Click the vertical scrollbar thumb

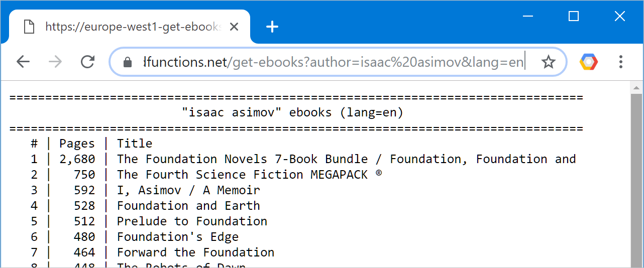click(636, 181)
